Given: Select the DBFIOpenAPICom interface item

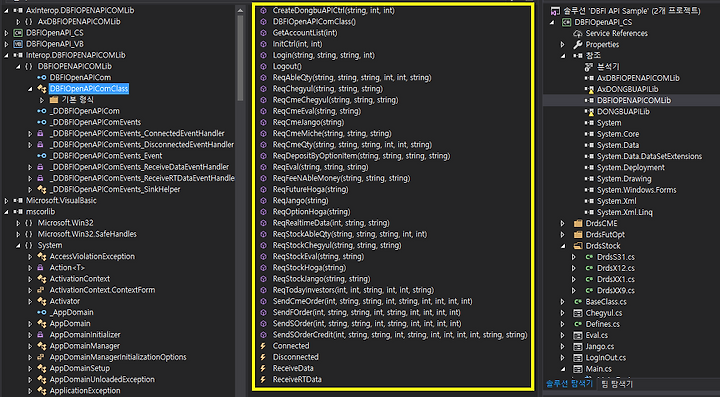Looking at the screenshot, I should 80,78.
